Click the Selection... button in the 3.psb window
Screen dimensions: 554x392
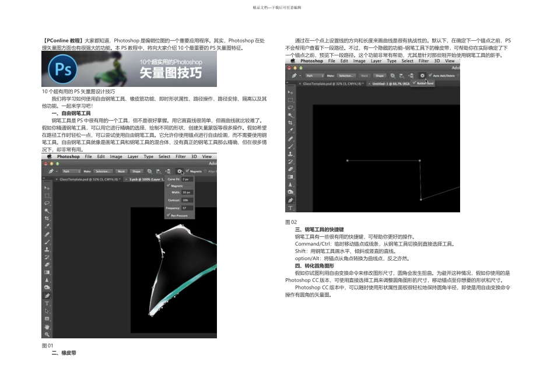pyautogui.click(x=103, y=171)
